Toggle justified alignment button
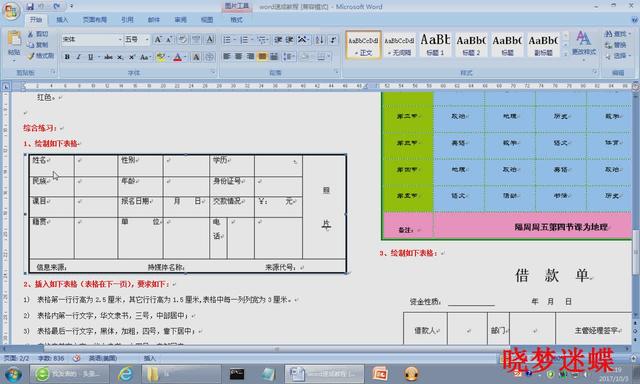This screenshot has height=384, width=640. (x=262, y=56)
